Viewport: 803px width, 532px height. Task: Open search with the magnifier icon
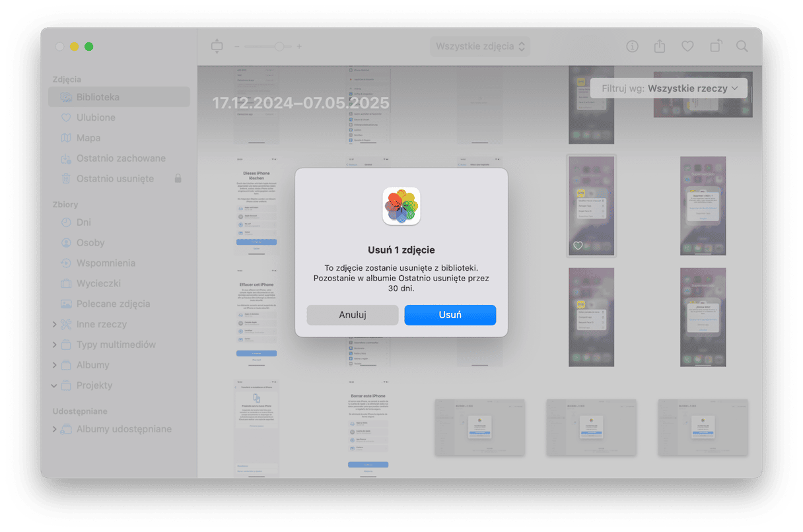[x=742, y=46]
